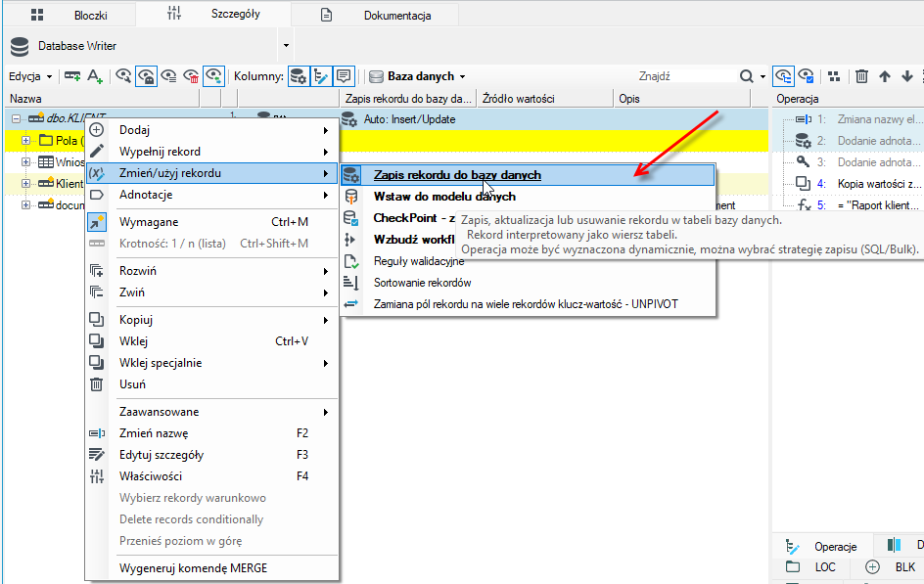
Task: Click the Wymagane arrow icon in context menu
Action: click(97, 222)
